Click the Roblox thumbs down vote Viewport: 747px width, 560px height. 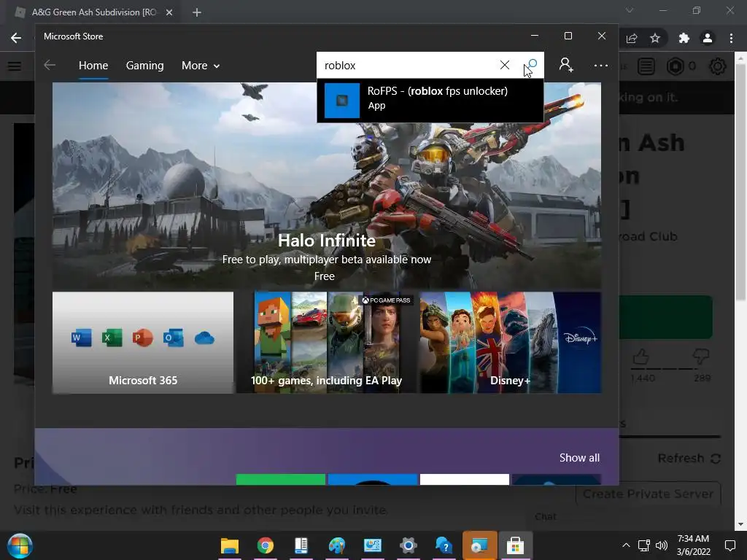click(701, 356)
